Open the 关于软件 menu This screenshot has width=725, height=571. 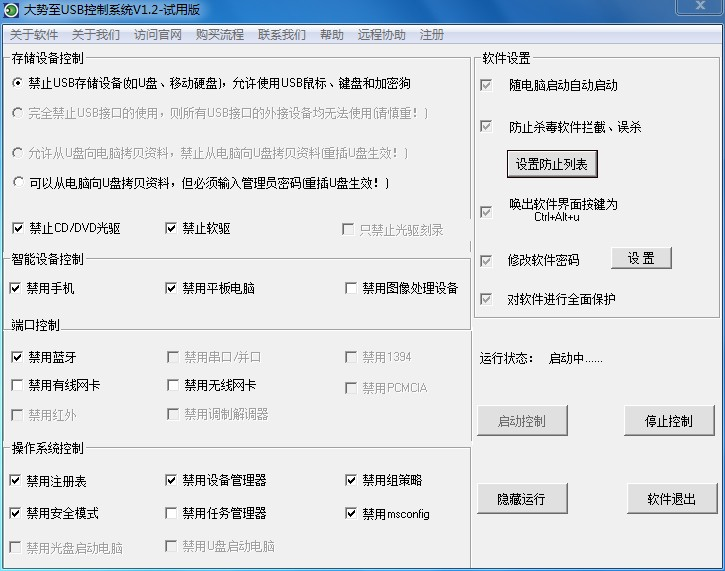[x=34, y=35]
